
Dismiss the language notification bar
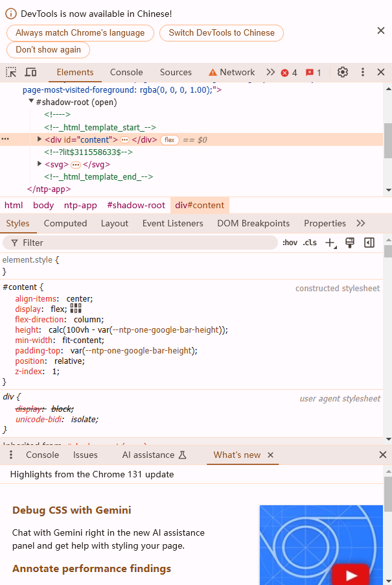point(381,30)
